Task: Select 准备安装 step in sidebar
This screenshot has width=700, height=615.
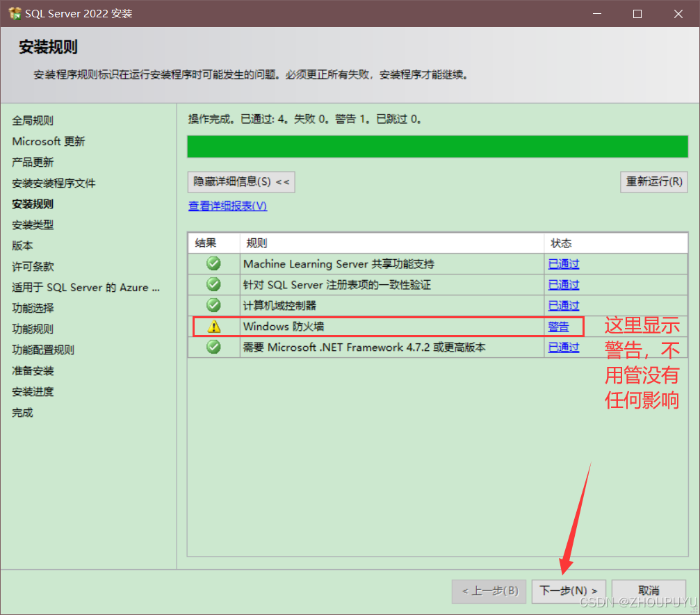Action: [33, 371]
